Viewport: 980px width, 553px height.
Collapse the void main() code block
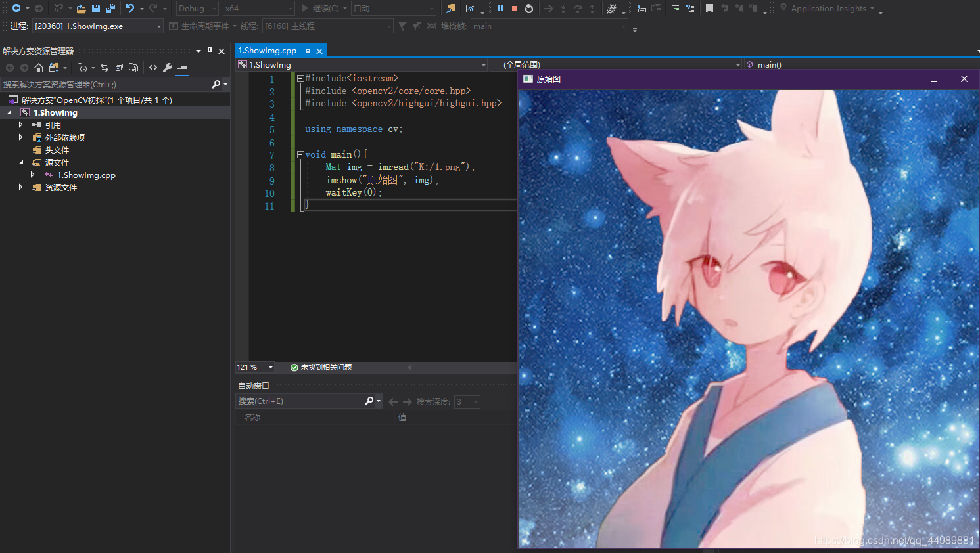(300, 155)
